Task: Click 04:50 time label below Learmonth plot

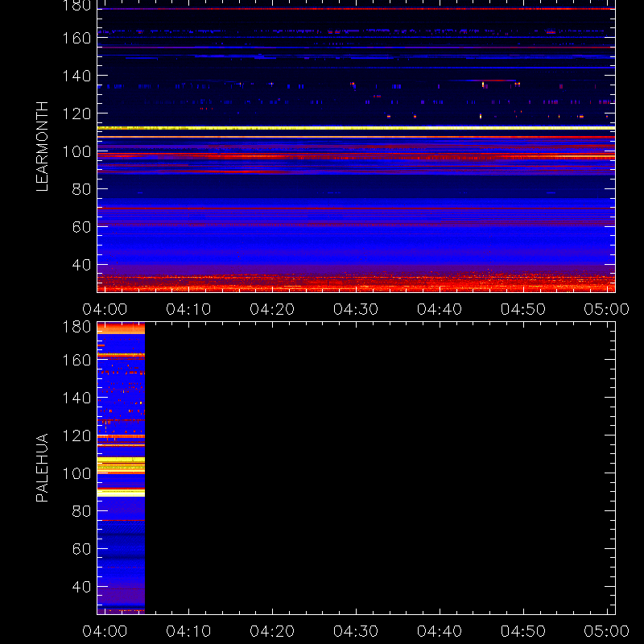Action: click(522, 309)
